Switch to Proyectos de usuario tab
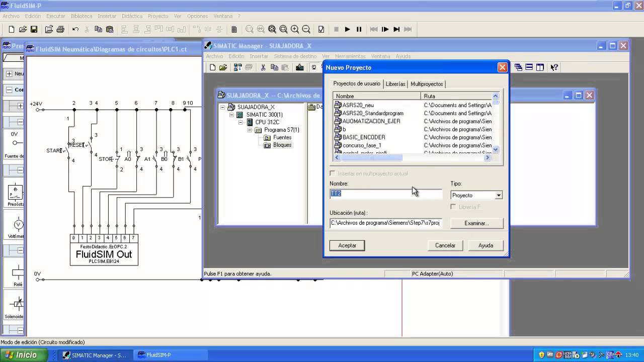644x362 pixels. [x=357, y=83]
